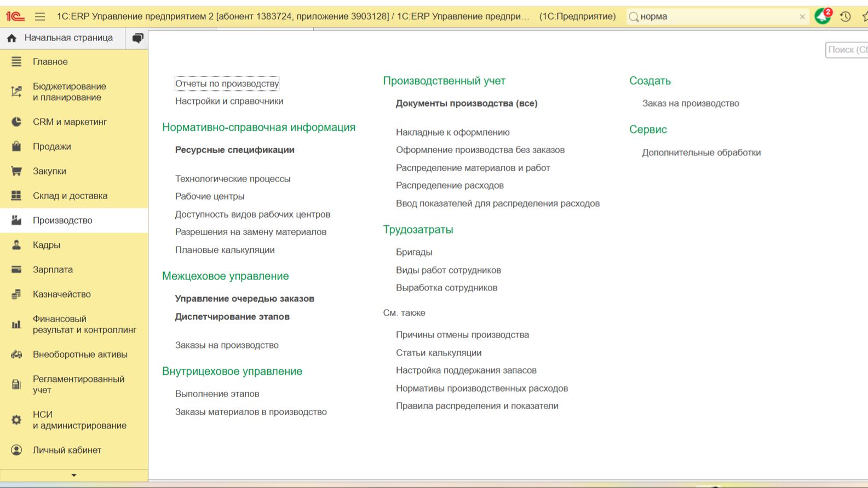Select the Главное section
The width and height of the screenshot is (868, 488).
74,62
